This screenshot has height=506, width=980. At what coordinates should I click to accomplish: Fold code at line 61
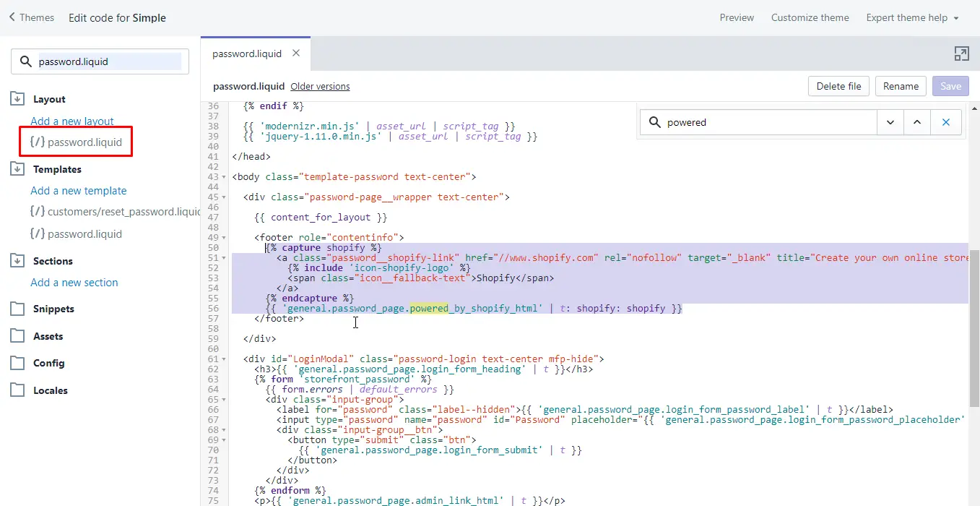(223, 359)
